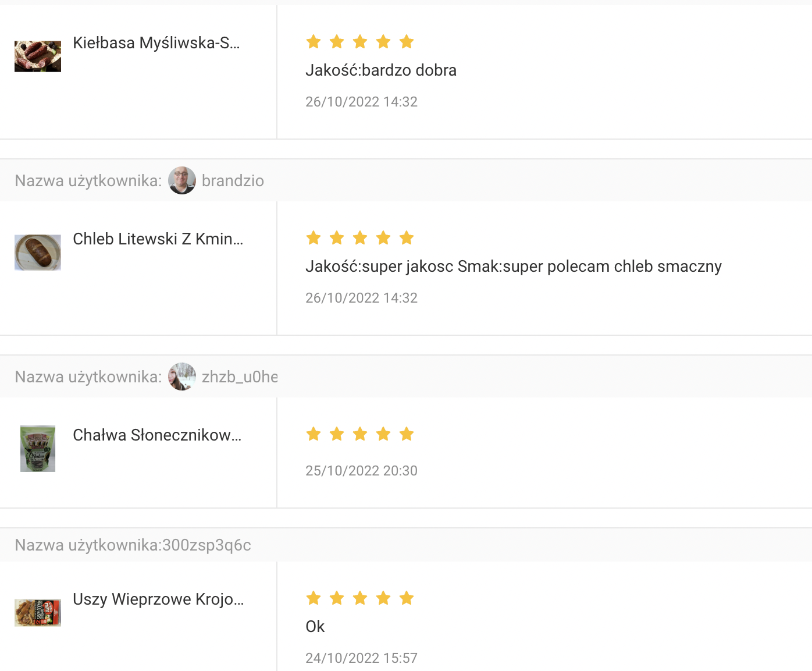Viewport: 812px width, 671px height.
Task: Click the Chleb Litewski Z Kmin... product name
Action: point(158,239)
